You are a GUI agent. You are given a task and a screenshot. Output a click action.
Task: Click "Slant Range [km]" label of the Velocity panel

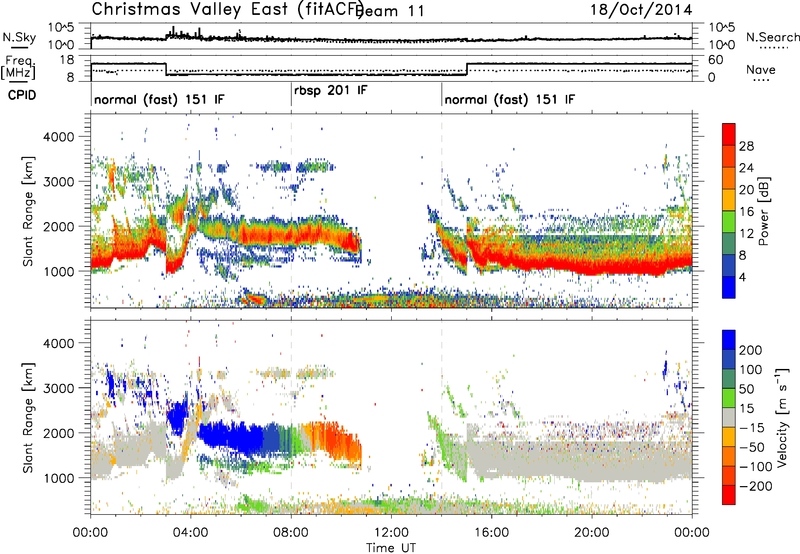point(28,418)
